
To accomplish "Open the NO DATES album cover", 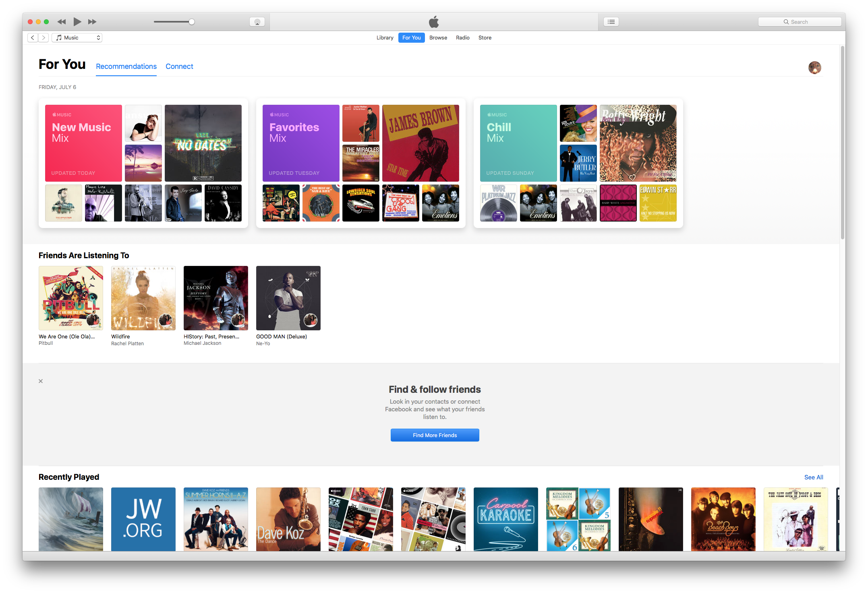I will (203, 143).
